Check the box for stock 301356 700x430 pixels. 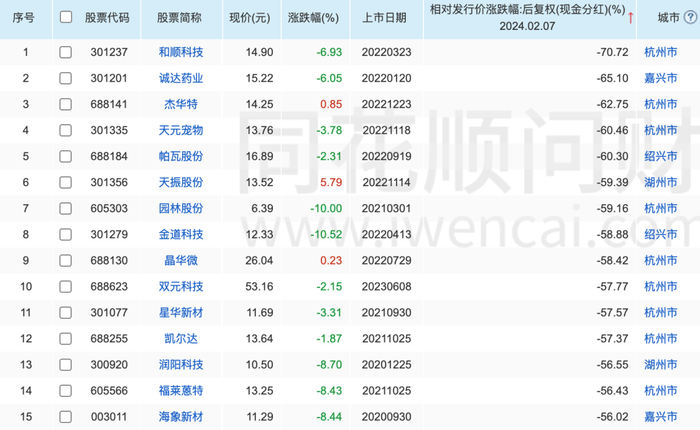point(66,182)
